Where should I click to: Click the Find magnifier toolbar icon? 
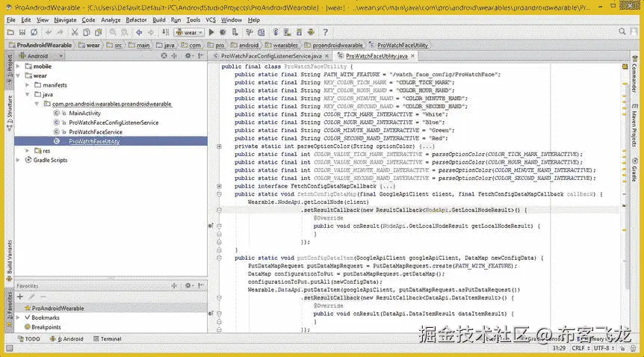[113, 32]
